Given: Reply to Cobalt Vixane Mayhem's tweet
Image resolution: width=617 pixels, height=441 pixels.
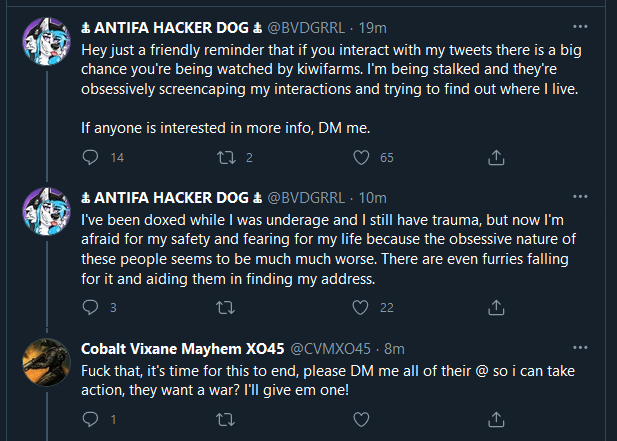Looking at the screenshot, I should click(90, 419).
